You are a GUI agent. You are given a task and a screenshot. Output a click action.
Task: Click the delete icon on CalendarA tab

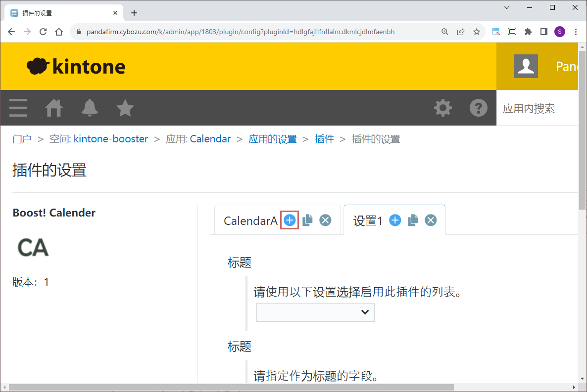pos(325,220)
